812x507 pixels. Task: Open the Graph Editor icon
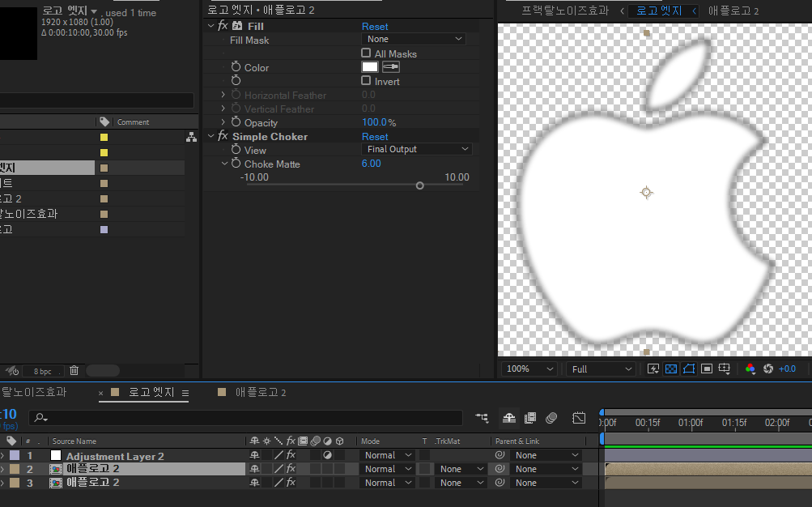579,417
